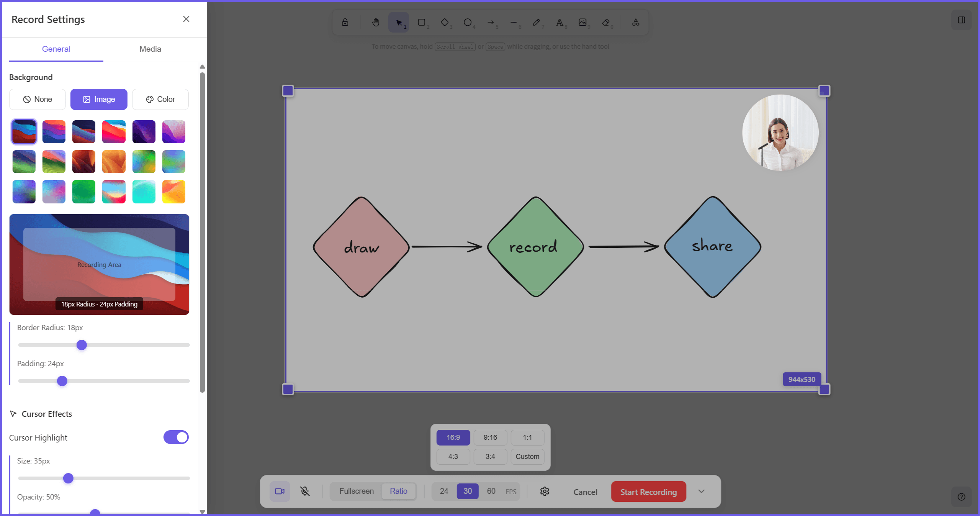Select the 60 FPS option

click(x=491, y=491)
